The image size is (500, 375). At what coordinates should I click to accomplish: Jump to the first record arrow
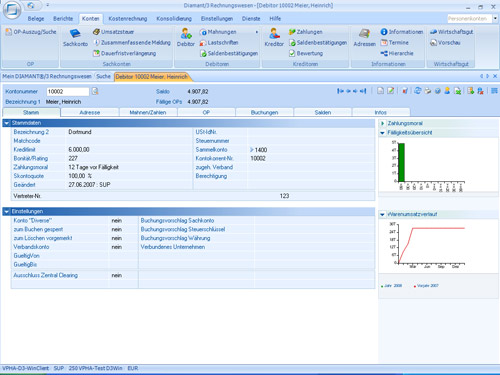340,91
